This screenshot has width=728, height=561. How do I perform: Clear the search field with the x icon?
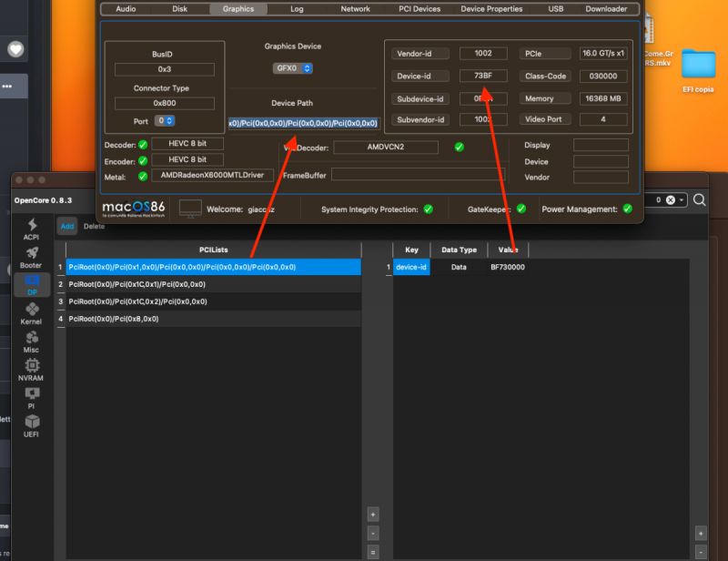click(x=671, y=199)
